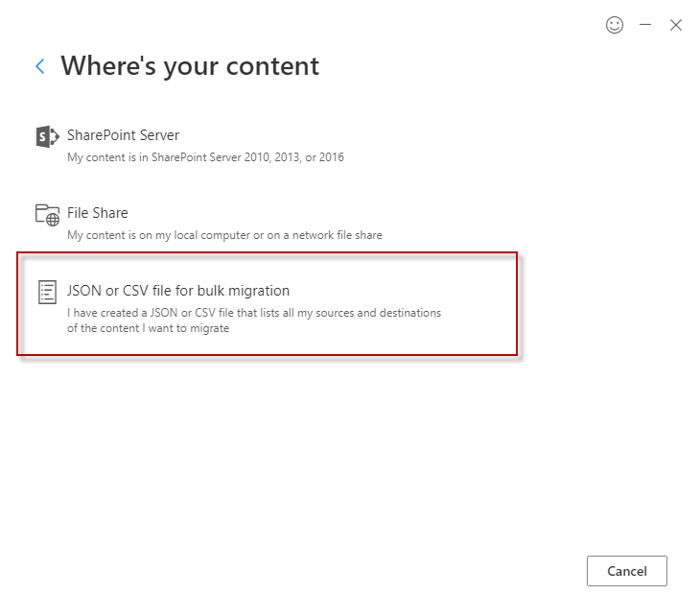Click the JSON or CSV list icon
Viewport: 700px width, 594px height.
(47, 292)
